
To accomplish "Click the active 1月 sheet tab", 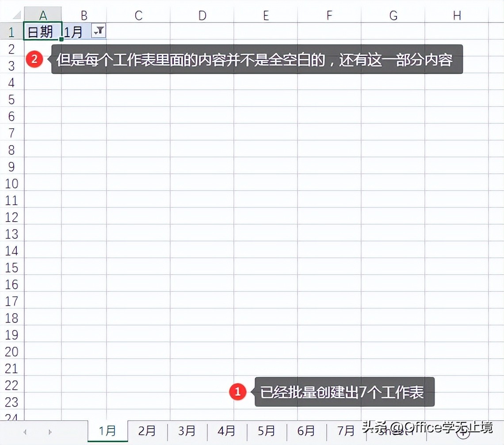I will [x=108, y=431].
